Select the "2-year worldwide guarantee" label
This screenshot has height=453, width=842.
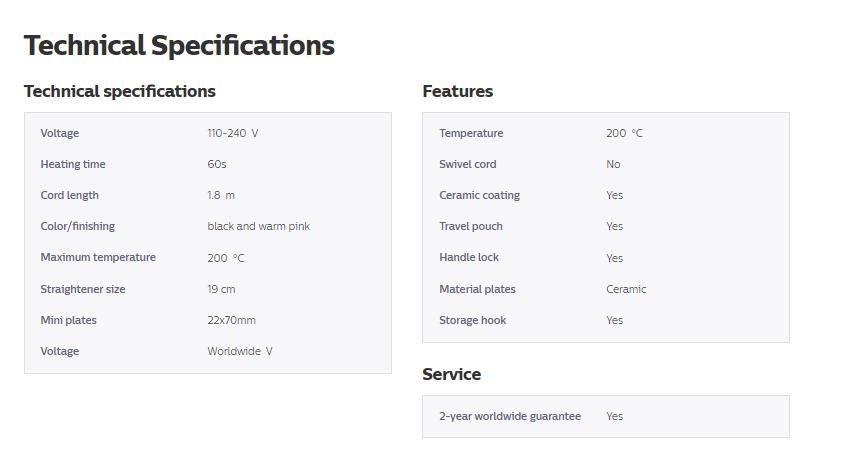pos(510,416)
